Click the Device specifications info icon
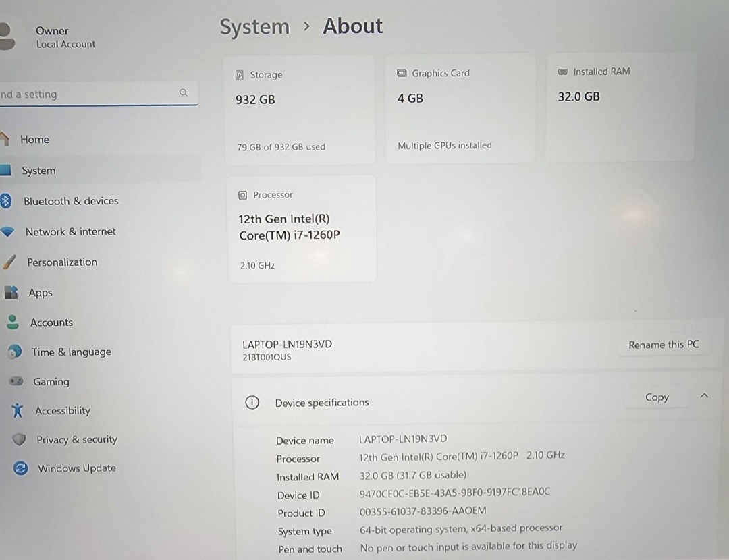The width and height of the screenshot is (729, 560). point(252,402)
